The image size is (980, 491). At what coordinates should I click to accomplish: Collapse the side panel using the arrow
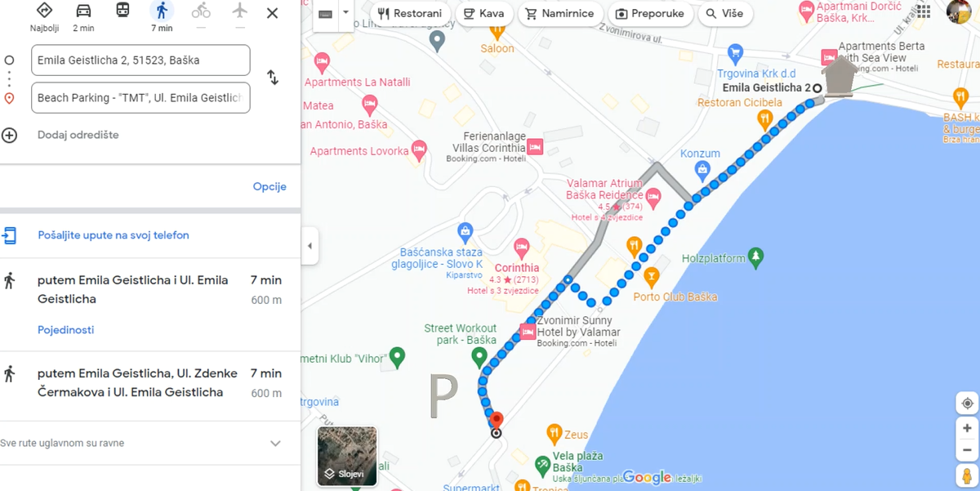[x=310, y=246]
